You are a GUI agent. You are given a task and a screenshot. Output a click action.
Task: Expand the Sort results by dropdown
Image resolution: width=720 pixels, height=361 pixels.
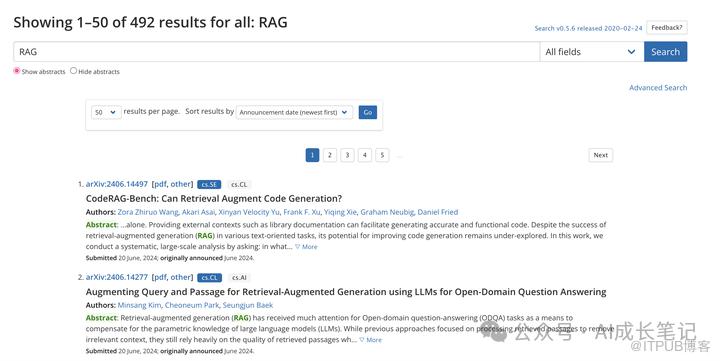[294, 112]
